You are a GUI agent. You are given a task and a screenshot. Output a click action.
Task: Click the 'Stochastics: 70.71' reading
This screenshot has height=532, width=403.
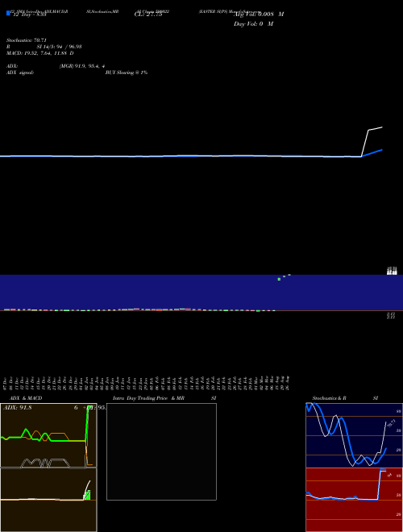(x=26, y=40)
